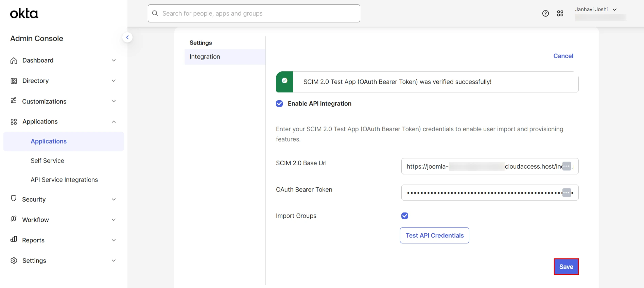
Task: Click the 'Admin Console' title text
Action: coord(37,38)
